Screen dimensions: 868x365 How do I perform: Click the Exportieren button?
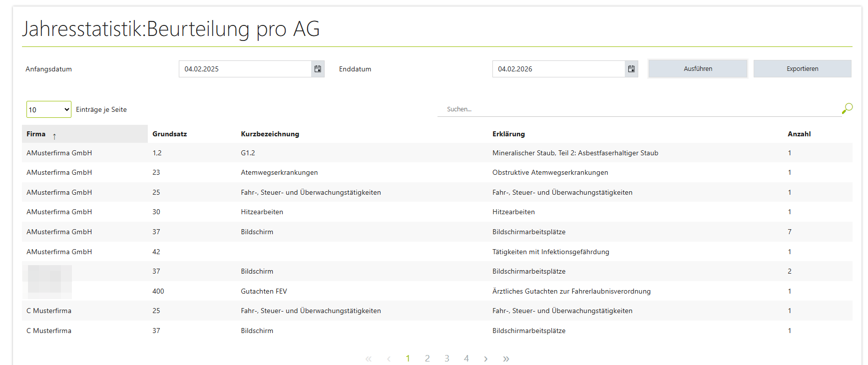coord(802,69)
